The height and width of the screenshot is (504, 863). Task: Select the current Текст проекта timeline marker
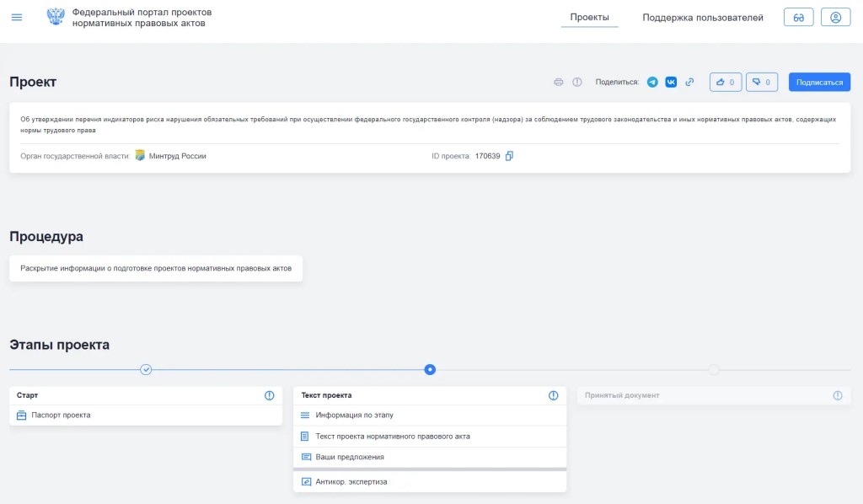point(430,369)
